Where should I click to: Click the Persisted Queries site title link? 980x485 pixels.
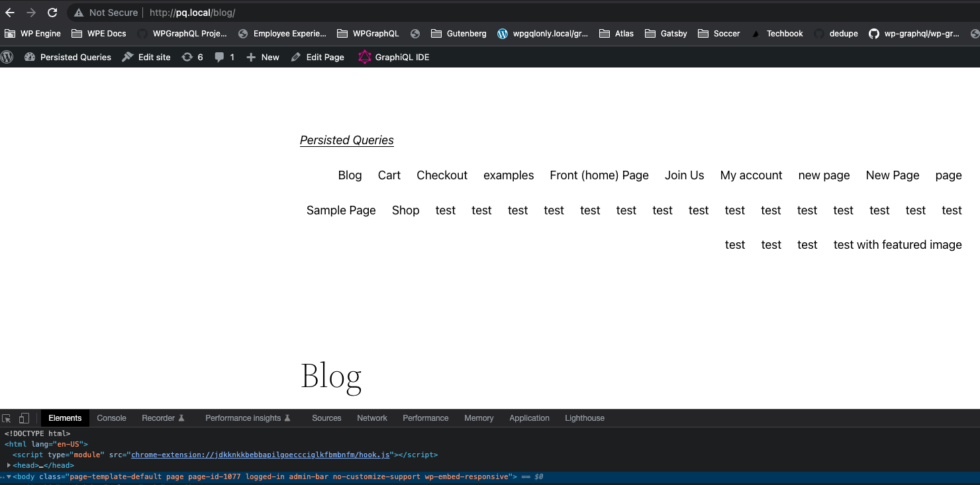tap(346, 140)
